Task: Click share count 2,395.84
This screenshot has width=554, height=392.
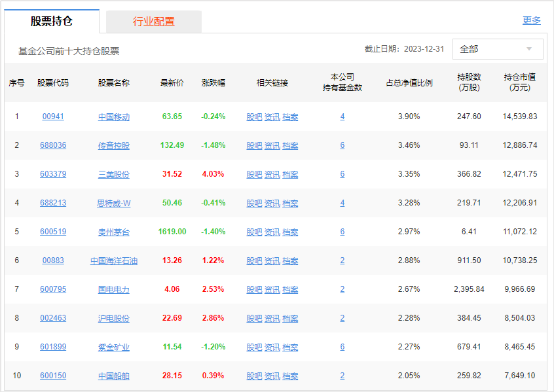Action: (x=469, y=289)
